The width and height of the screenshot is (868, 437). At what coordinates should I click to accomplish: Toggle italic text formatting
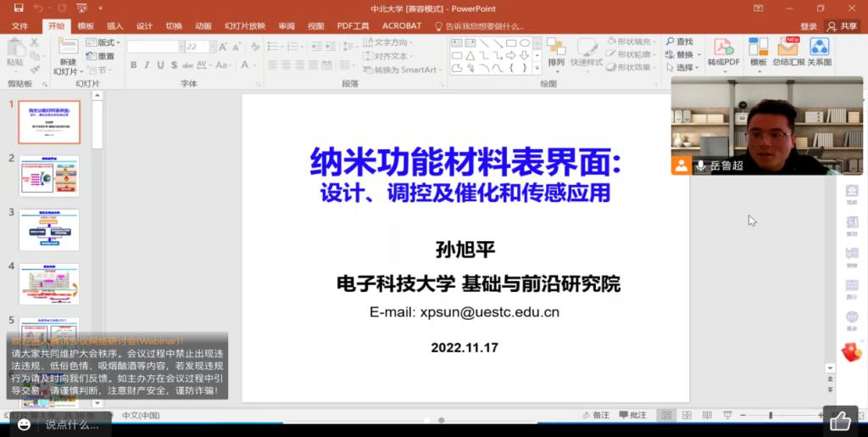(147, 65)
